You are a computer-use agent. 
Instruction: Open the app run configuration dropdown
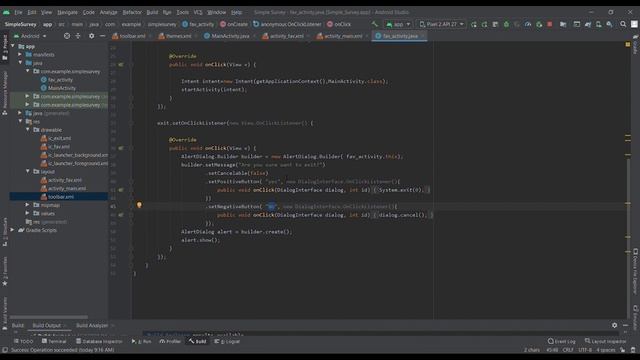coord(398,24)
